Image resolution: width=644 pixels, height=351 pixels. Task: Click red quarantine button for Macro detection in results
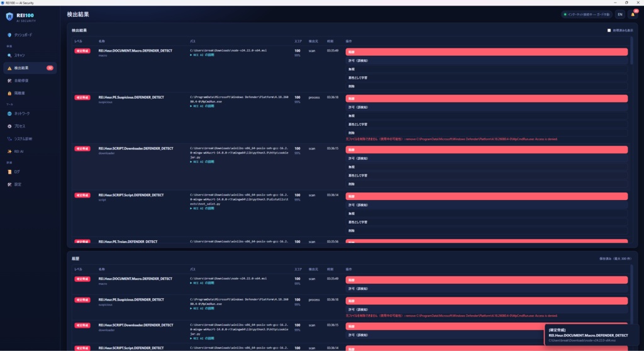click(x=486, y=52)
